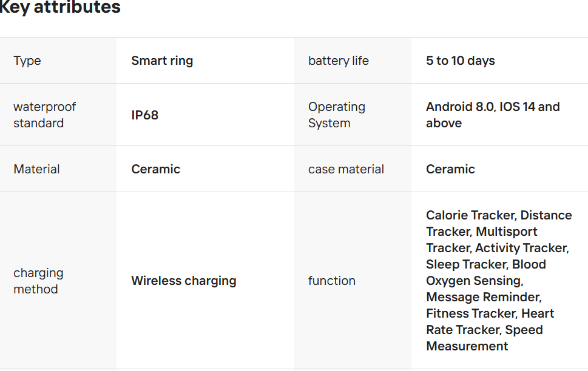Select the IP68 value

(x=145, y=115)
